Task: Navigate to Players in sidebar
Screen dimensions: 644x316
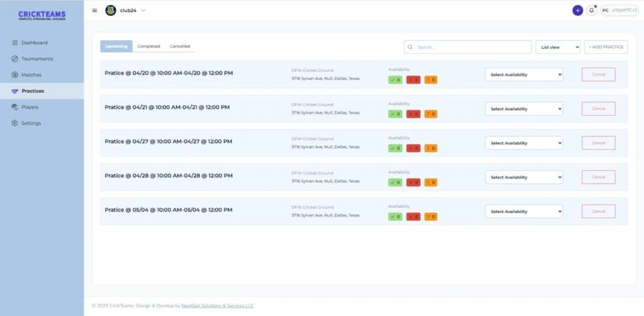Action: 30,107
